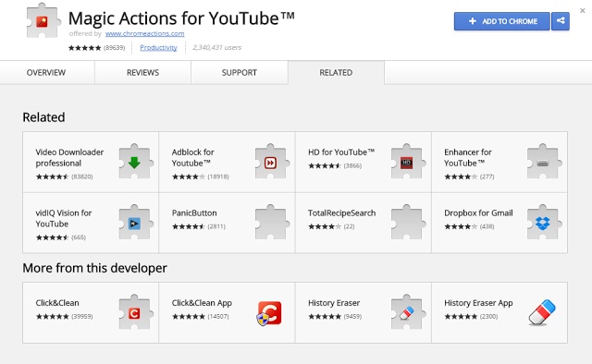Click Click&Clean App rating count (14507)
Viewport: 592px width, 364px height.
[x=218, y=317]
